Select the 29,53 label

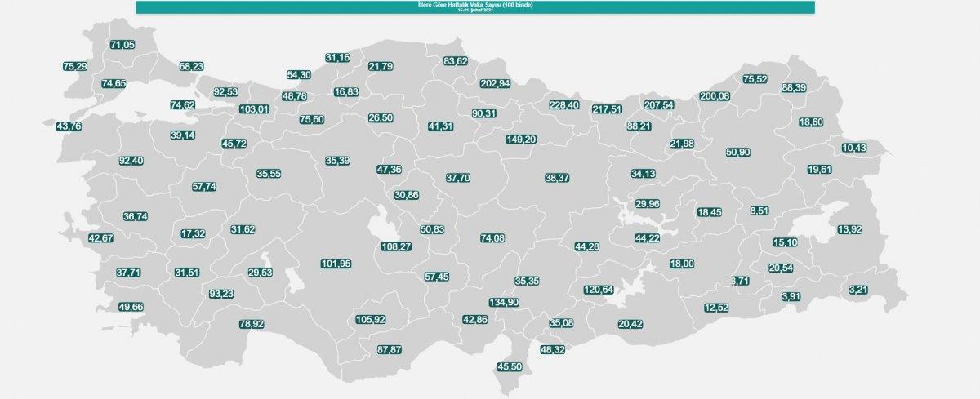tap(261, 272)
